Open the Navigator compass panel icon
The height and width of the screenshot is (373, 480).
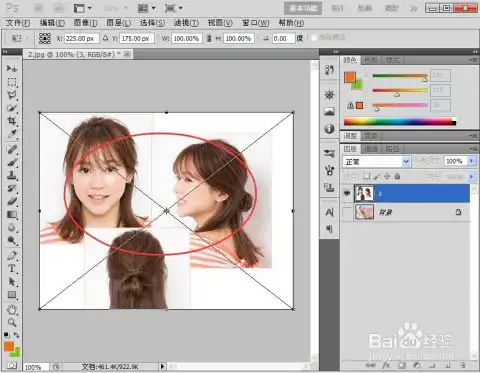coord(329,95)
